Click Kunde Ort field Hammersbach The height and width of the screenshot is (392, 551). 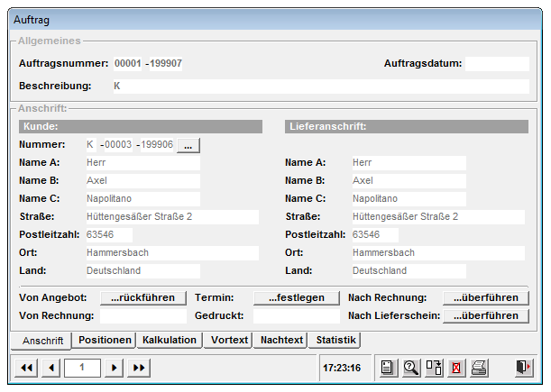(172, 253)
